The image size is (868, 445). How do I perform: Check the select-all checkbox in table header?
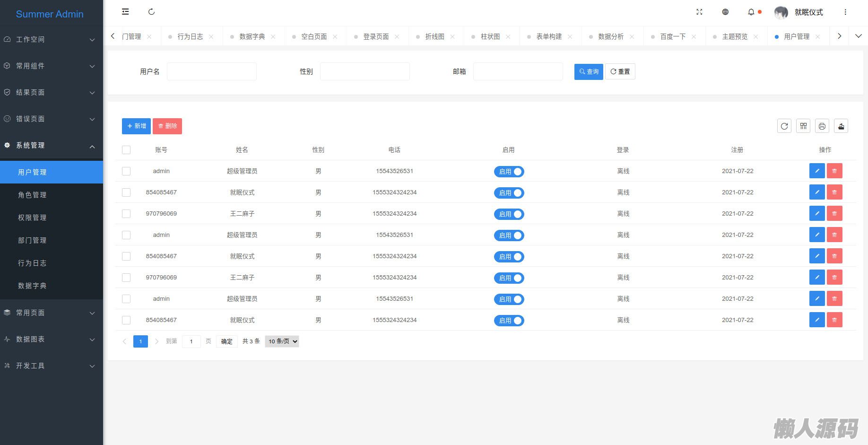coord(126,150)
